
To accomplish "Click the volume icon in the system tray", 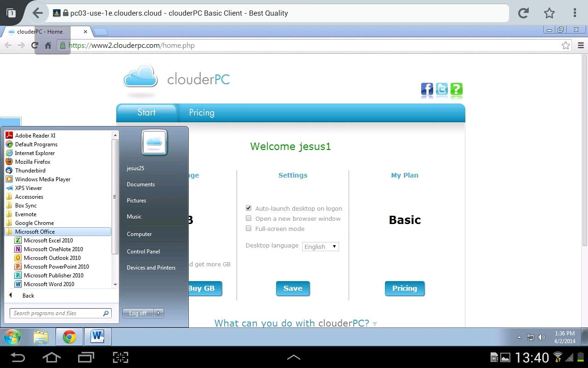I will click(x=542, y=336).
